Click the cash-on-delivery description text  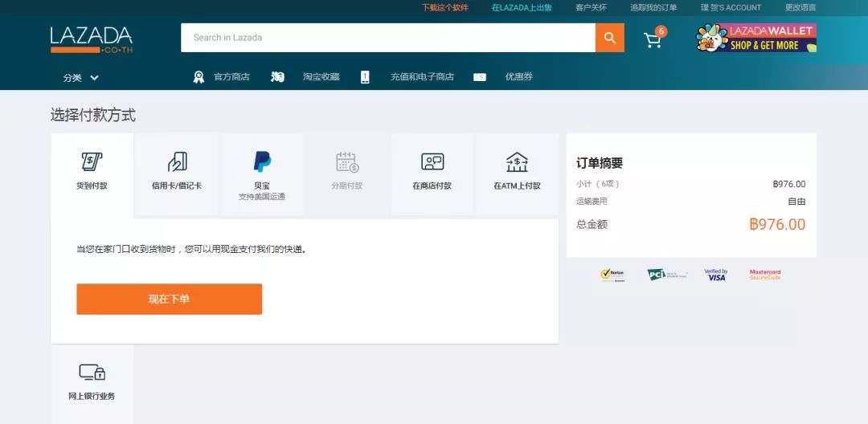(191, 249)
